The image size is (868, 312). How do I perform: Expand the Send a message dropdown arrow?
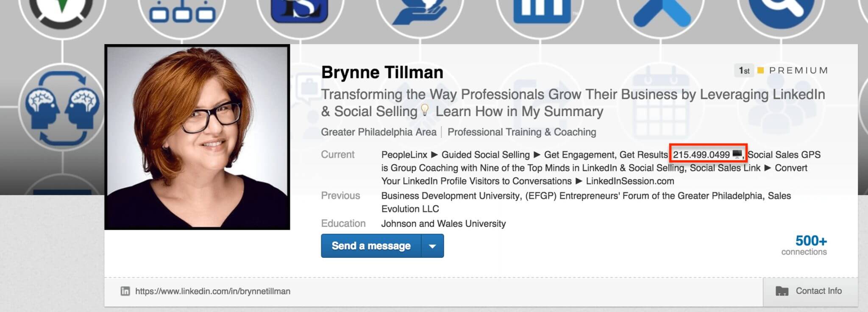click(432, 246)
